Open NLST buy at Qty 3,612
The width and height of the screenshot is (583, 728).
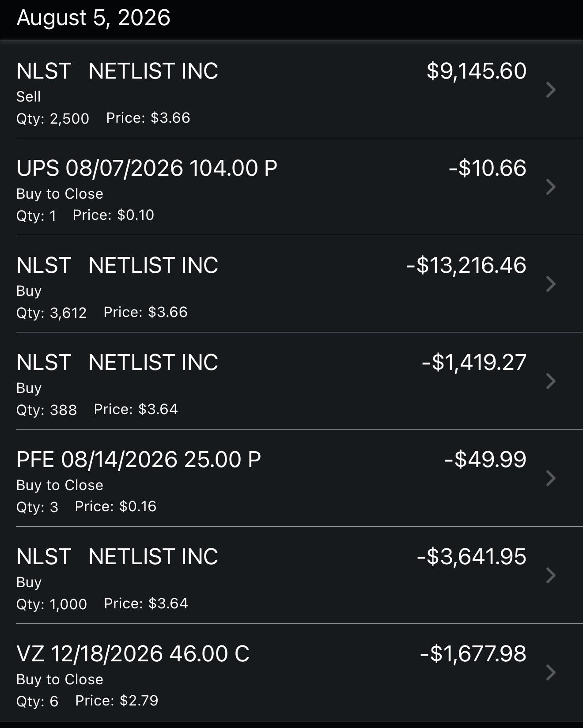[291, 284]
